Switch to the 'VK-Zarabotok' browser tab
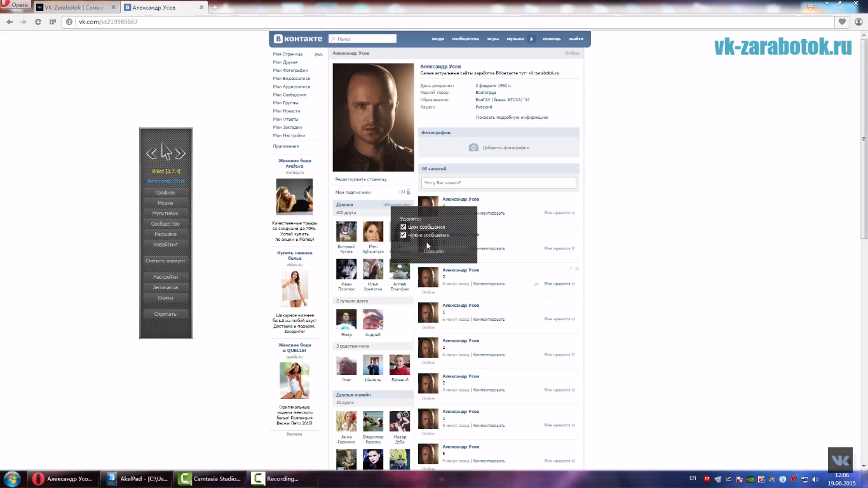Image resolution: width=868 pixels, height=488 pixels. [76, 7]
